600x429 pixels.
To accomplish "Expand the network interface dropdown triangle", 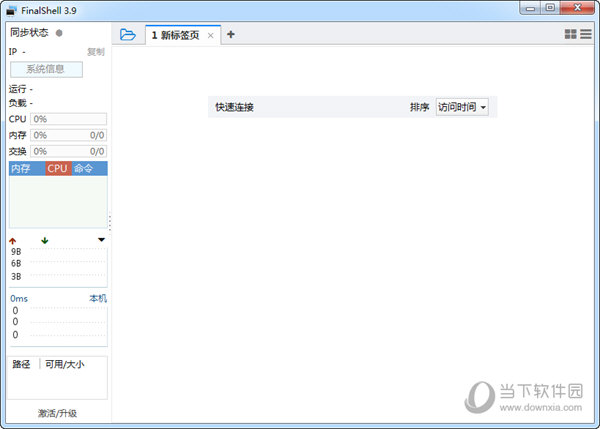I will point(101,240).
